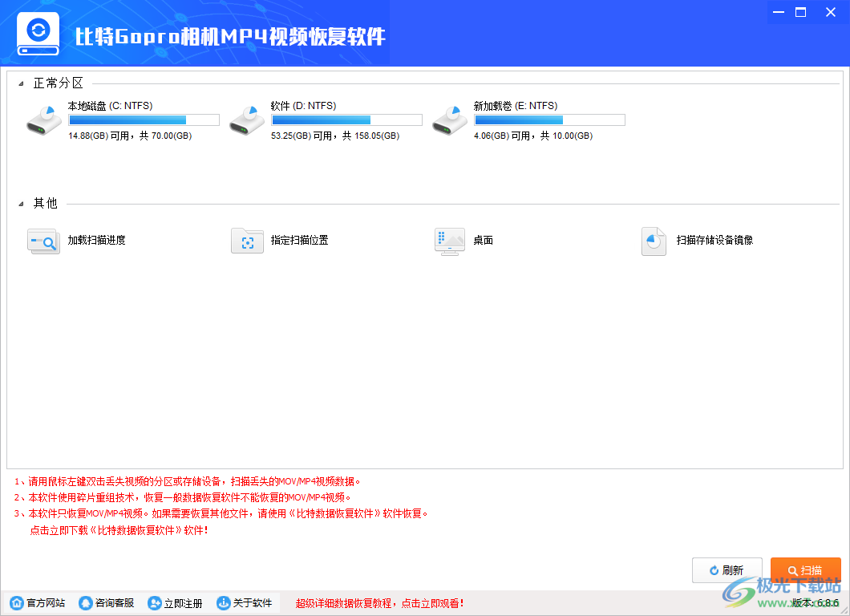Select the 本地磁盘 (C: NTFS) label
Screen dimensions: 850x616
tap(110, 106)
